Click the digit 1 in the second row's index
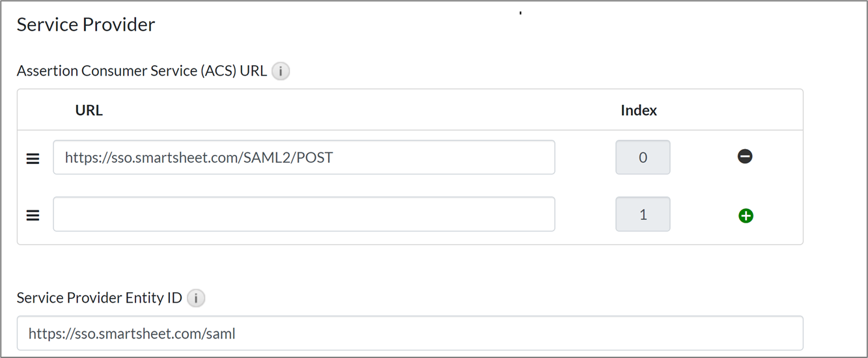The height and width of the screenshot is (358, 868). [643, 214]
